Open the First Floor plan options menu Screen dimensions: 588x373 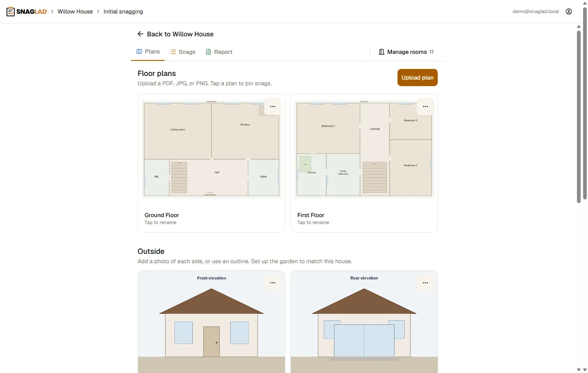pos(425,107)
